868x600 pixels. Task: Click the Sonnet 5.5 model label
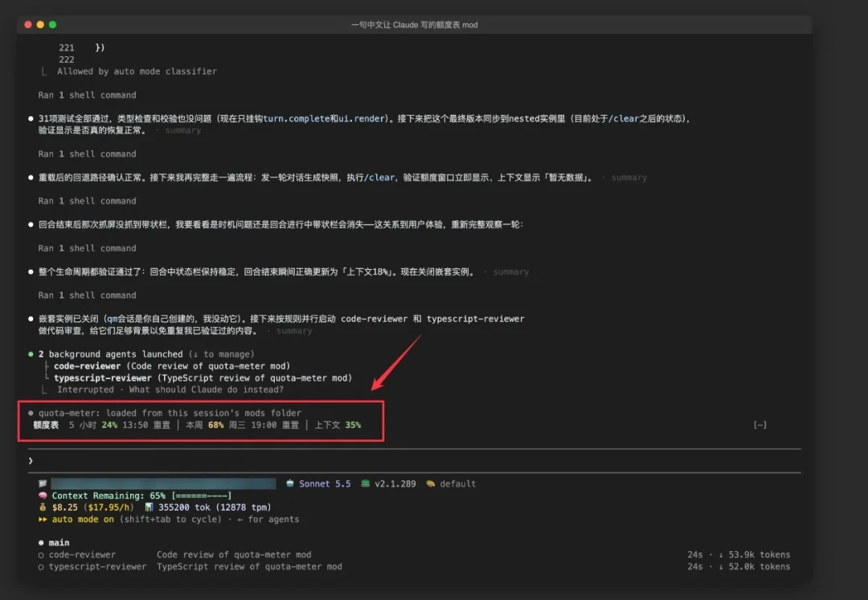click(x=325, y=484)
